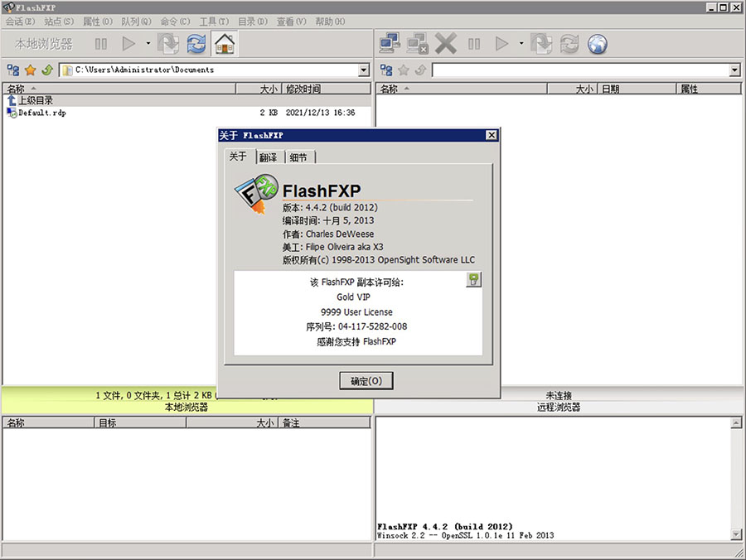Image resolution: width=746 pixels, height=560 pixels.
Task: Click the 本地浏览器 toolbar label
Action: pyautogui.click(x=44, y=44)
